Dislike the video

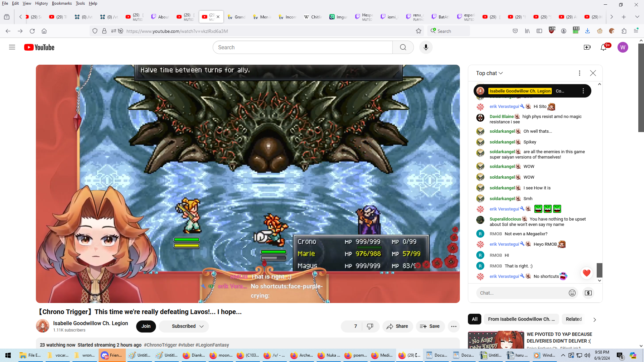[370, 326]
